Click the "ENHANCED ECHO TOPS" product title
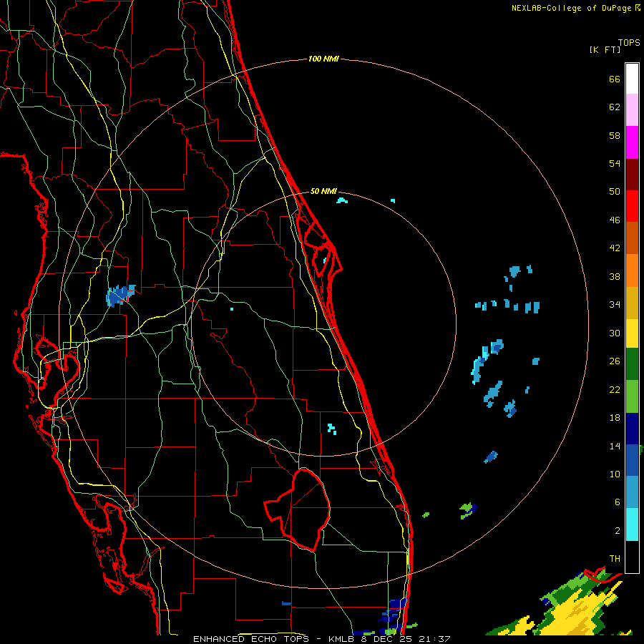The height and width of the screenshot is (644, 644). [x=253, y=639]
